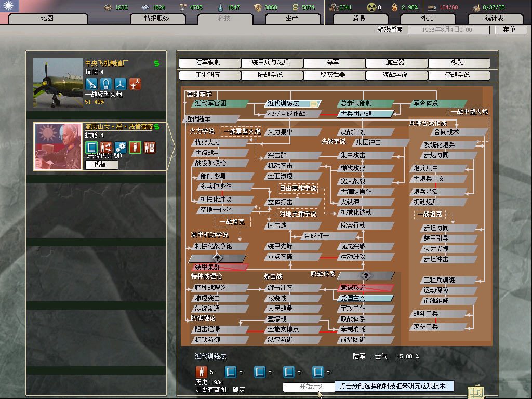The width and height of the screenshot is (532, 399).
Task: Click the 代替 replace button
Action: pos(101,165)
